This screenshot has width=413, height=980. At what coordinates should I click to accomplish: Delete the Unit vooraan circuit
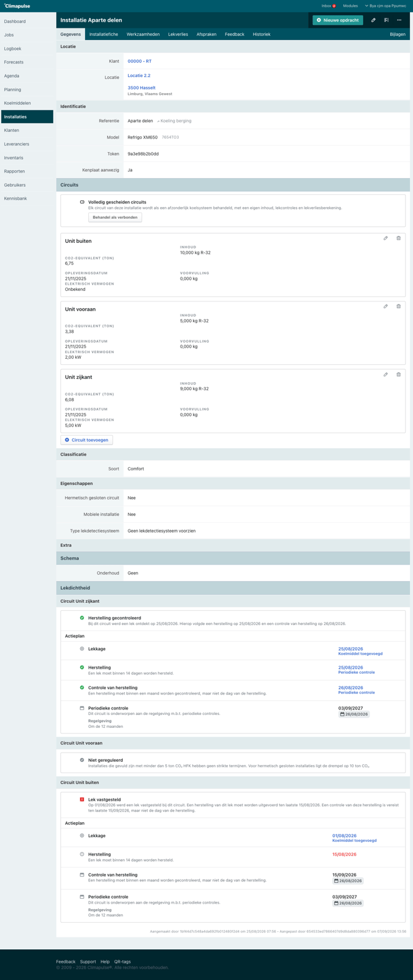pos(398,306)
